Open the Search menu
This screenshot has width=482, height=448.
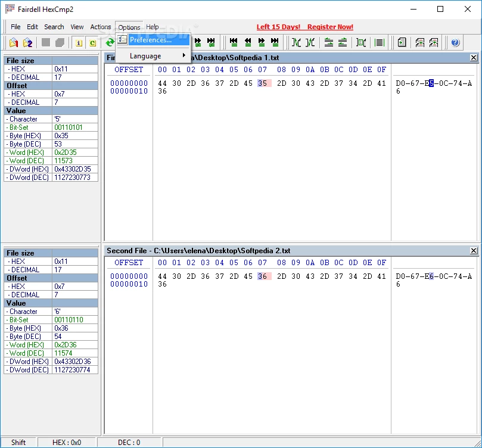54,27
